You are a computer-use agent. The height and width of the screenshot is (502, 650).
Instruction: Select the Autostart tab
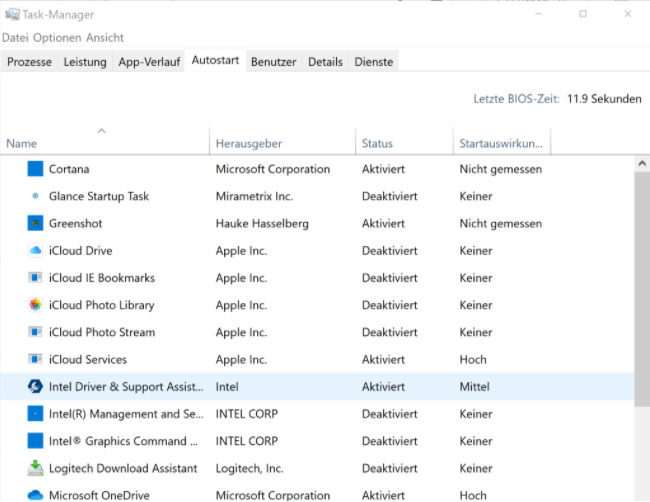point(215,60)
